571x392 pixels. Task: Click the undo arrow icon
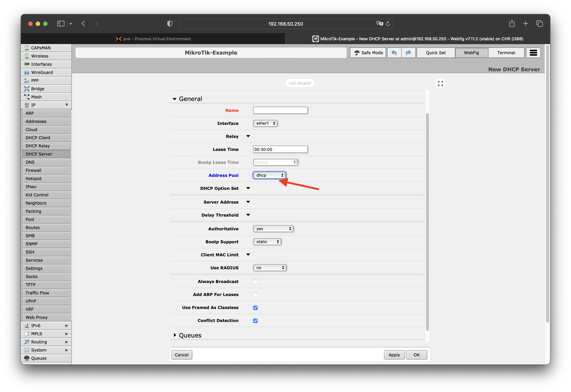pyautogui.click(x=394, y=53)
